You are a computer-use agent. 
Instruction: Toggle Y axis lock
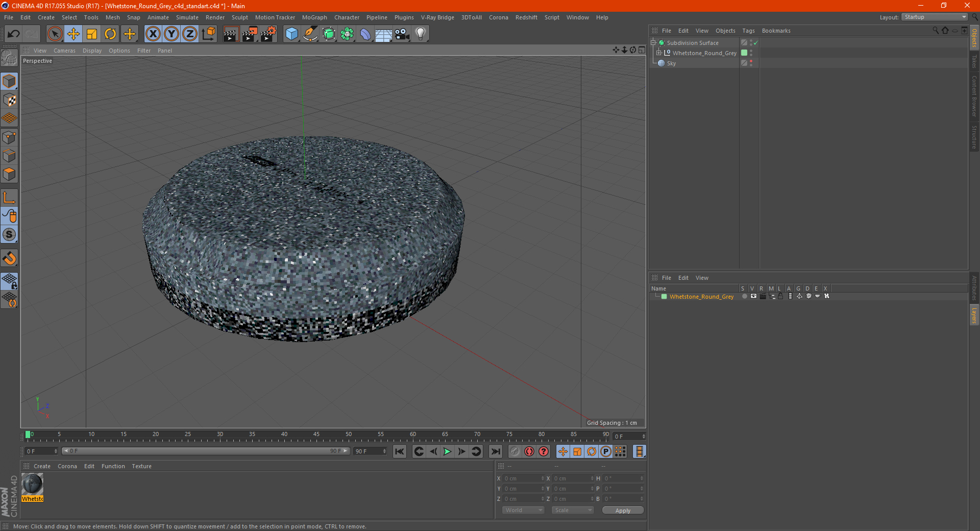[x=171, y=34]
